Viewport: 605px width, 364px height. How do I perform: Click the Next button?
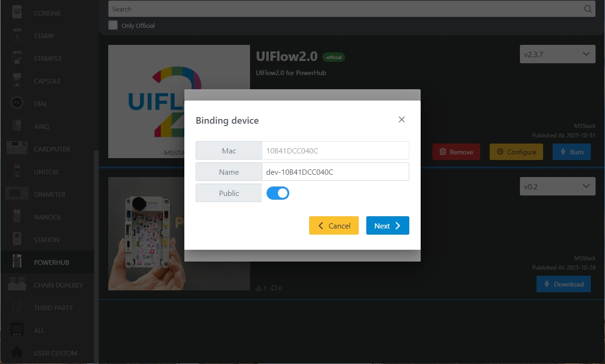coord(388,226)
